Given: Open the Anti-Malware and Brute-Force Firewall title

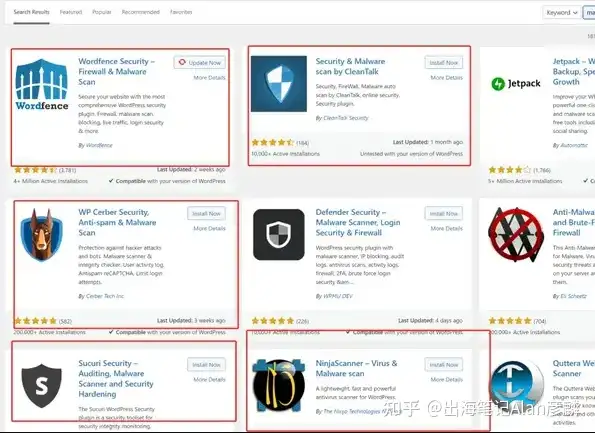Looking at the screenshot, I should coord(573,222).
